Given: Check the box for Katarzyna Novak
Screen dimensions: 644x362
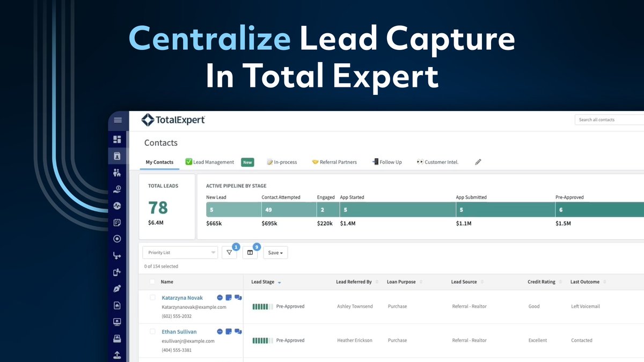Looking at the screenshot, I should coord(152,297).
